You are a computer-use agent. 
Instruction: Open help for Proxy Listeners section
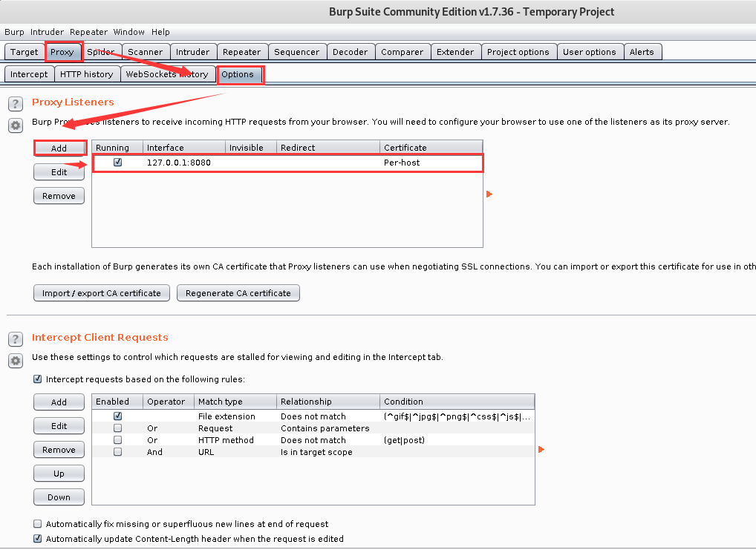pyautogui.click(x=16, y=104)
